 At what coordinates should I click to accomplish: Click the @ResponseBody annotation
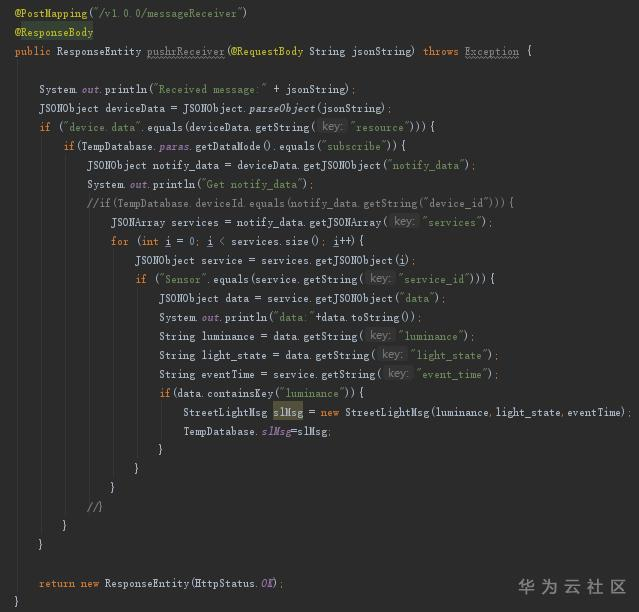pyautogui.click(x=54, y=32)
